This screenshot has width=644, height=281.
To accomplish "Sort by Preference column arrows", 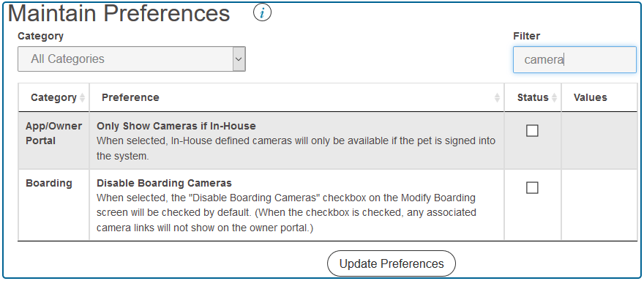I will coord(497,98).
